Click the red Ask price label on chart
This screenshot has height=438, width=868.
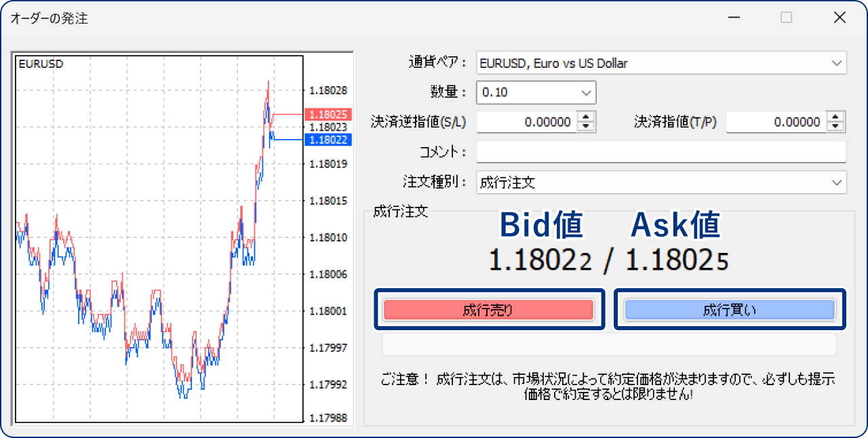(x=328, y=114)
